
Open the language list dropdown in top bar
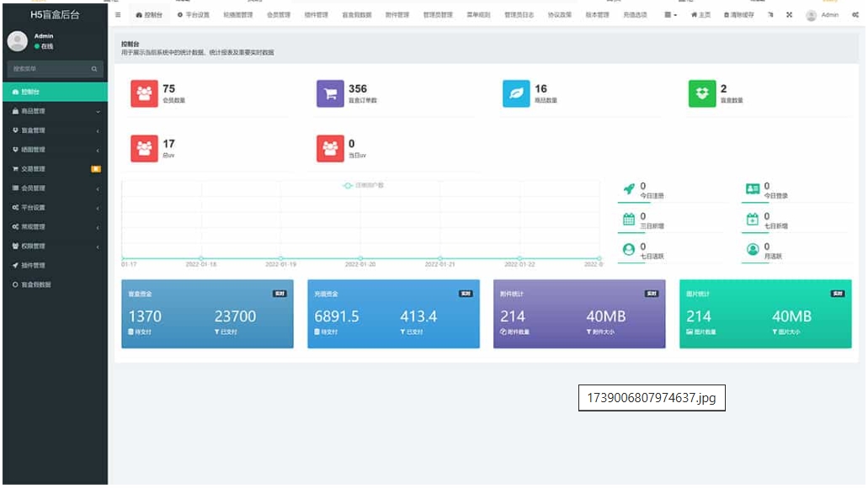(x=671, y=15)
